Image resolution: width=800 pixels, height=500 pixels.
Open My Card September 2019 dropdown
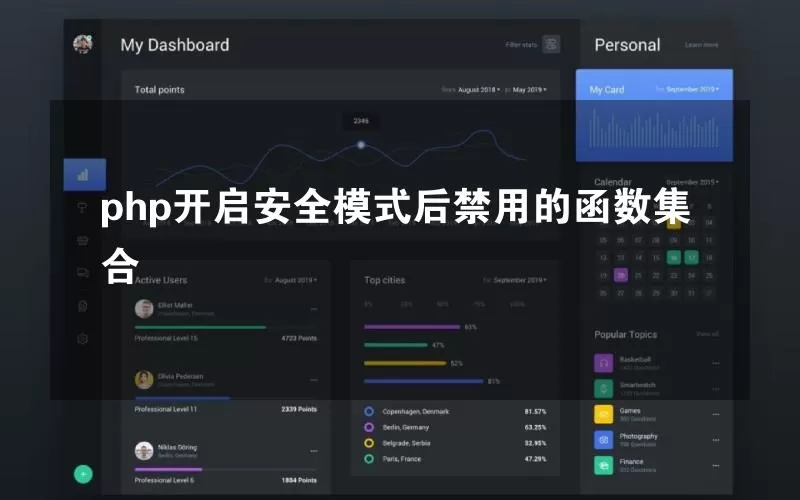692,89
